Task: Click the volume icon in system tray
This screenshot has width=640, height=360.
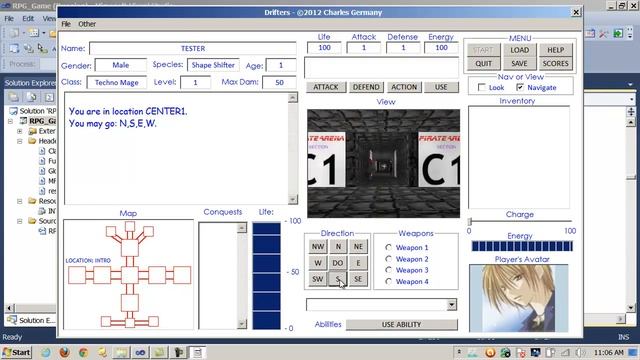Action: (580, 352)
